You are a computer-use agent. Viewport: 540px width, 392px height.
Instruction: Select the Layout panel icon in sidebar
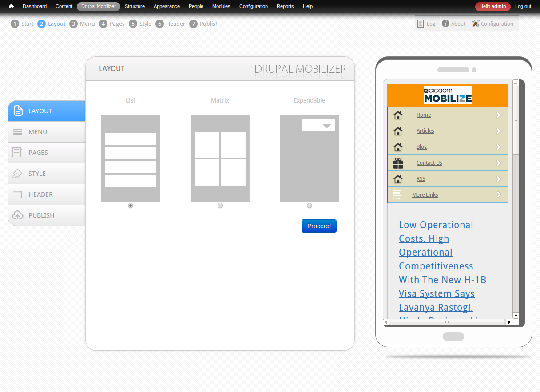18,111
